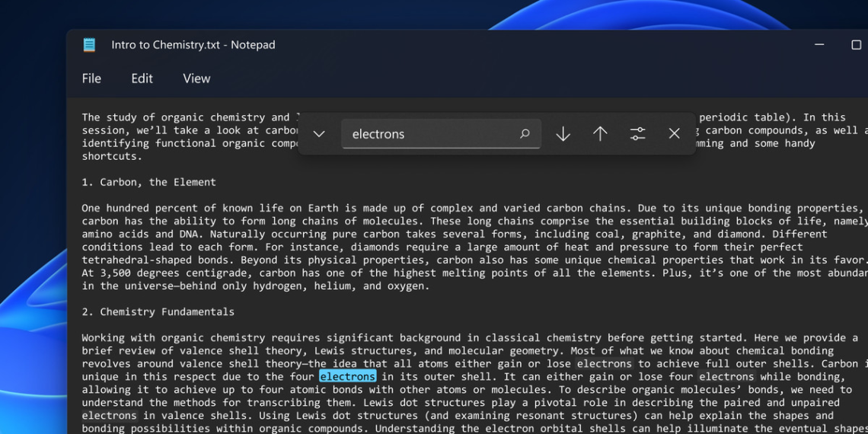This screenshot has height=434, width=868.
Task: Click the highlighted word electrons in text
Action: [348, 377]
